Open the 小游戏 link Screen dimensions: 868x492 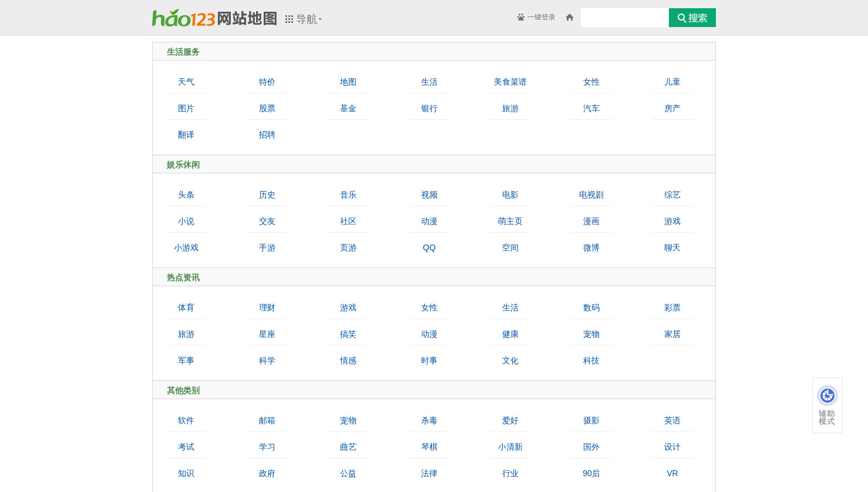tap(186, 247)
